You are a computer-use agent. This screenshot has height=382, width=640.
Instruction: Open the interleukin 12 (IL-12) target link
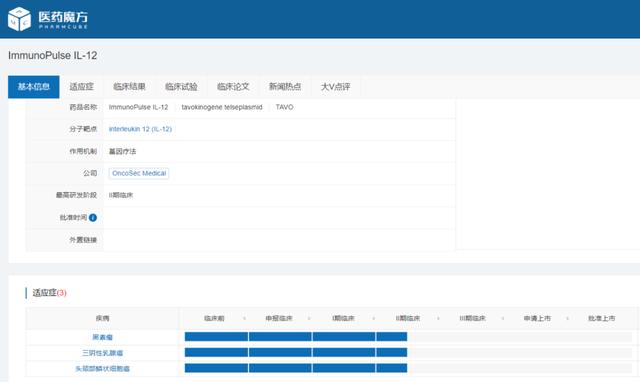click(x=140, y=129)
